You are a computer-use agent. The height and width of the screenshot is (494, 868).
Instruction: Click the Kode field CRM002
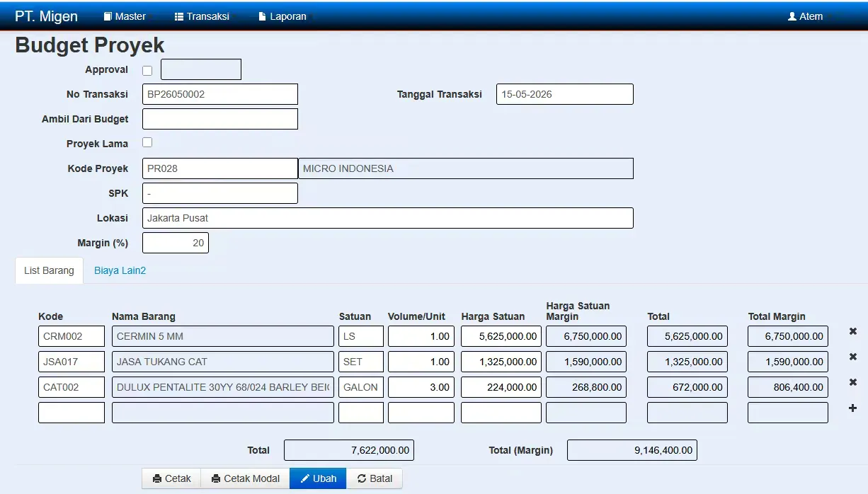(72, 336)
